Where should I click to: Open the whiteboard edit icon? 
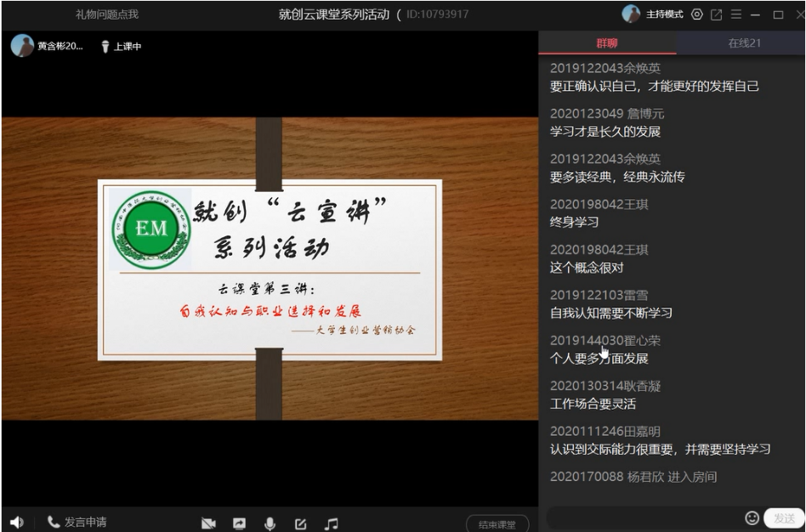(300, 524)
